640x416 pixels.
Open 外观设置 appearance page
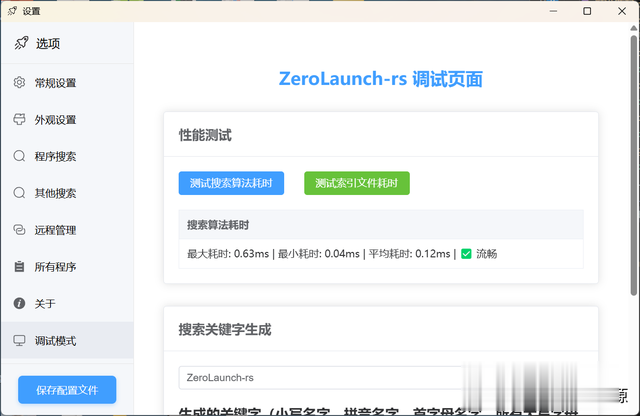(67, 120)
